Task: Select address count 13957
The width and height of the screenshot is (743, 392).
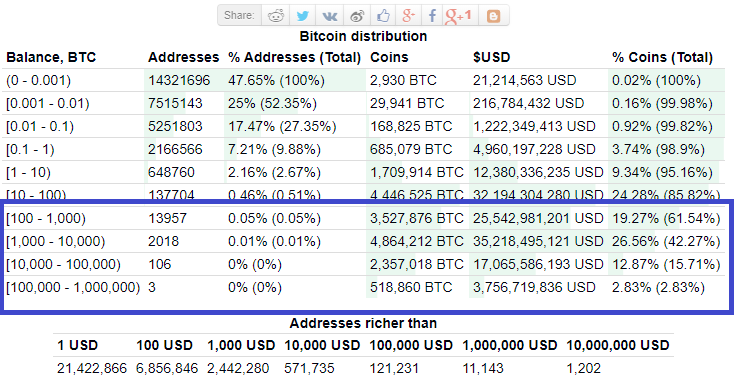Action: 167,219
